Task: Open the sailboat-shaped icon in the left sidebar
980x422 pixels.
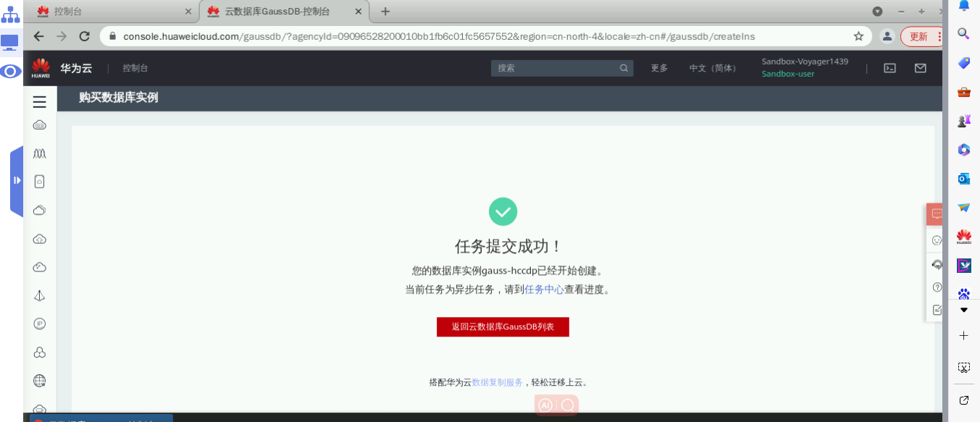Action: click(40, 295)
